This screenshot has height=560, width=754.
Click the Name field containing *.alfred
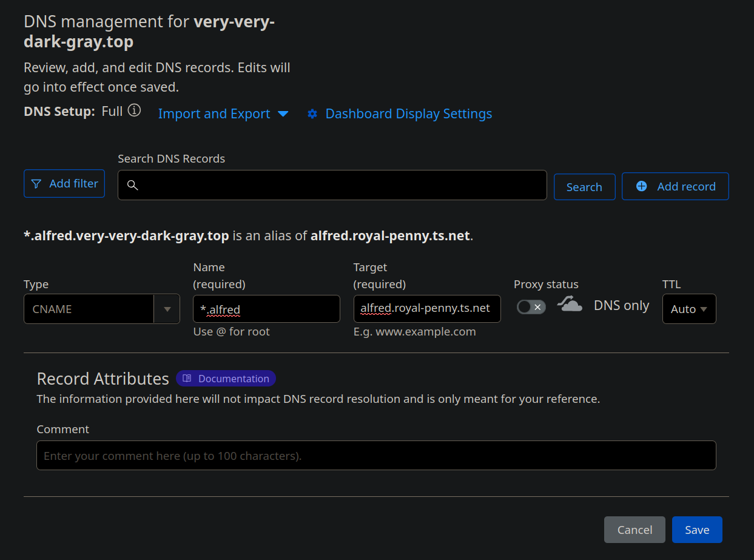[266, 309]
